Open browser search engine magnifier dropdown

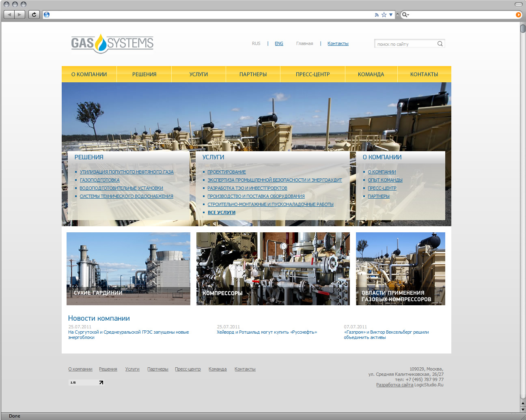(405, 15)
